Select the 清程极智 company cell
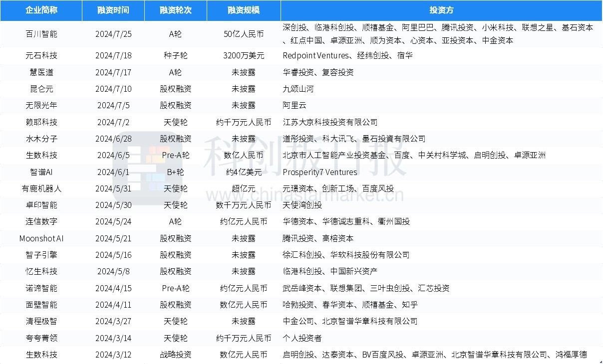The width and height of the screenshot is (603, 364). coord(41,321)
